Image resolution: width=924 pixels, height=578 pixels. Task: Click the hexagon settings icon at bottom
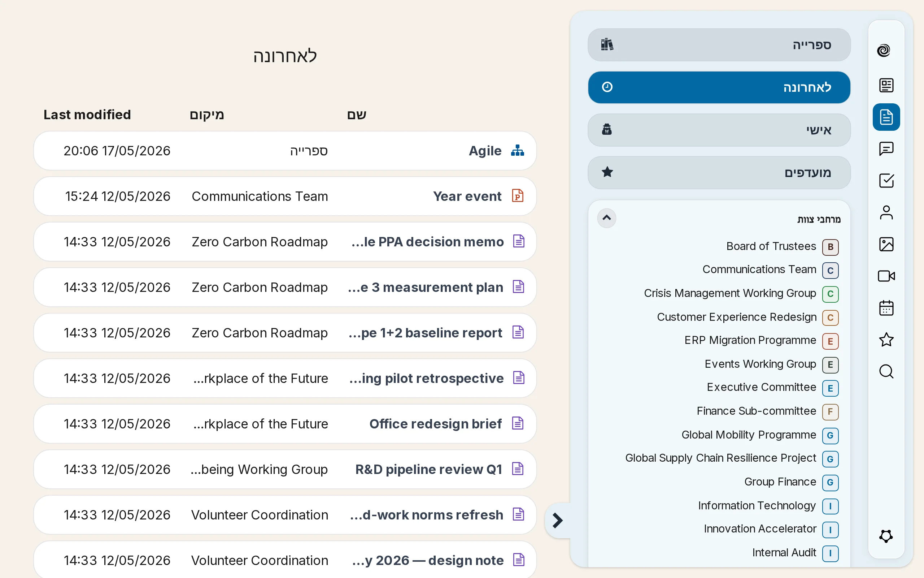point(886,536)
